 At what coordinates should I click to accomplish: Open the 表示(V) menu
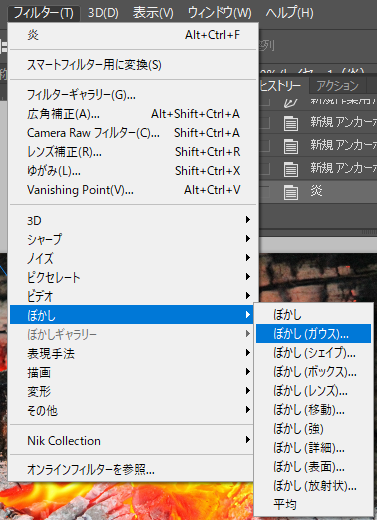(x=153, y=13)
